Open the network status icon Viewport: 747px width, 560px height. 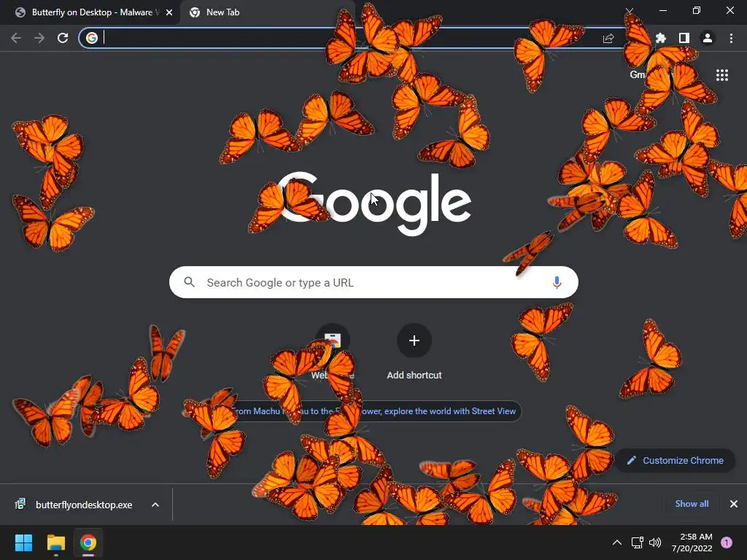[x=637, y=542]
